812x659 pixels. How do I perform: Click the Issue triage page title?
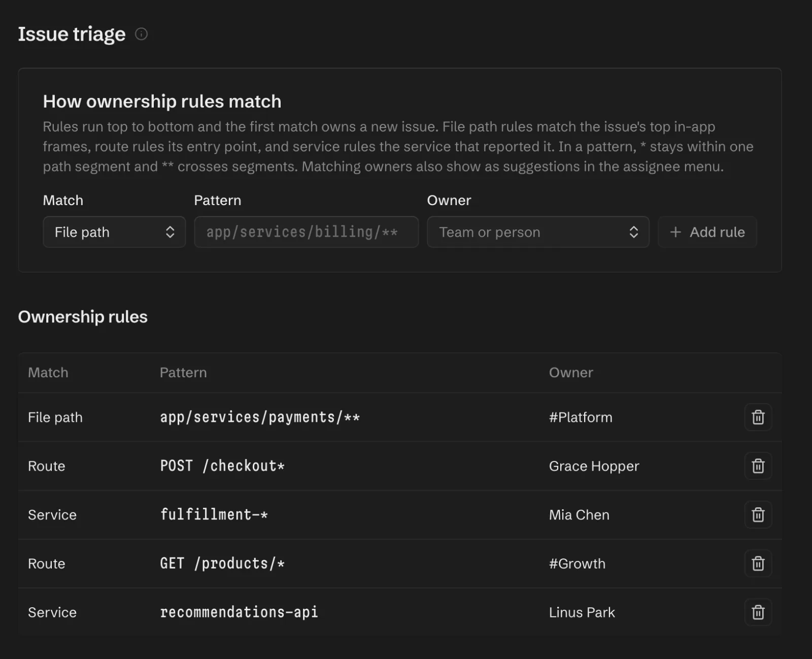click(x=72, y=34)
